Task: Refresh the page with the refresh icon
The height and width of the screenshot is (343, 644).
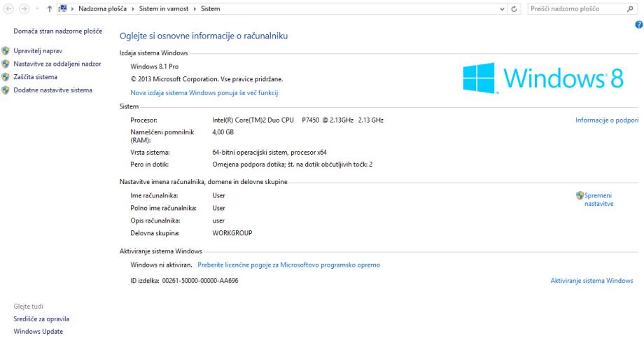Action: 514,9
